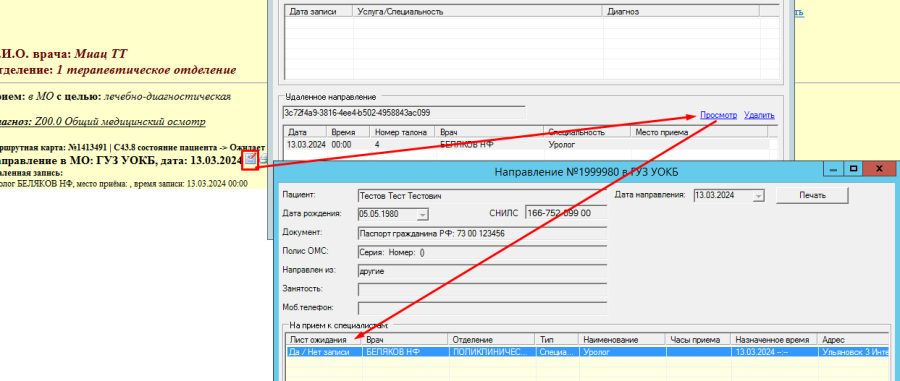
Task: Select the 13.03.2024 --:-- assigned time cell
Action: pyautogui.click(x=775, y=352)
